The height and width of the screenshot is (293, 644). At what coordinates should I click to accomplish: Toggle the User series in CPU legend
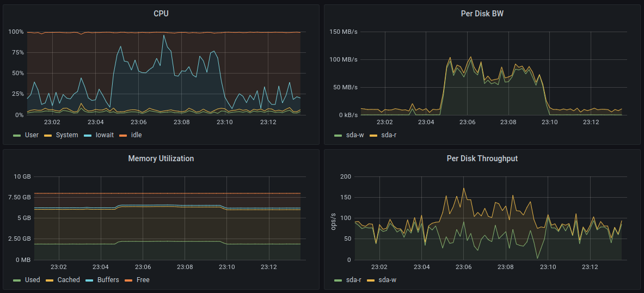click(32, 135)
